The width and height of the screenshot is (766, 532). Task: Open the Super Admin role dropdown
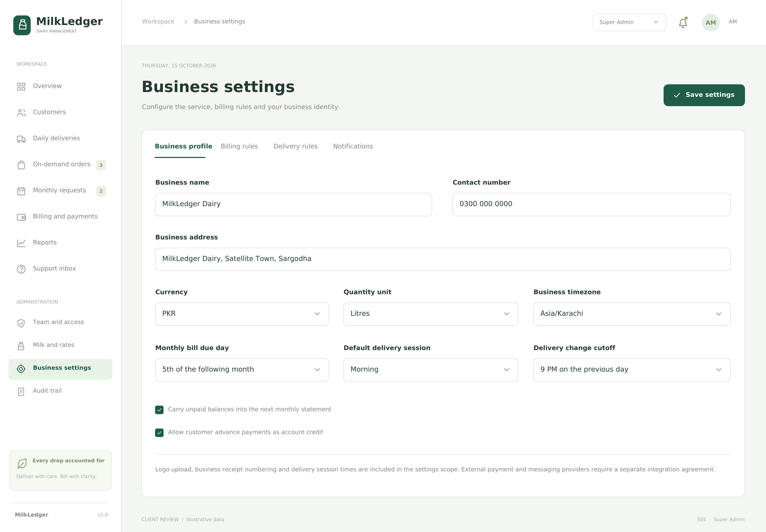629,22
